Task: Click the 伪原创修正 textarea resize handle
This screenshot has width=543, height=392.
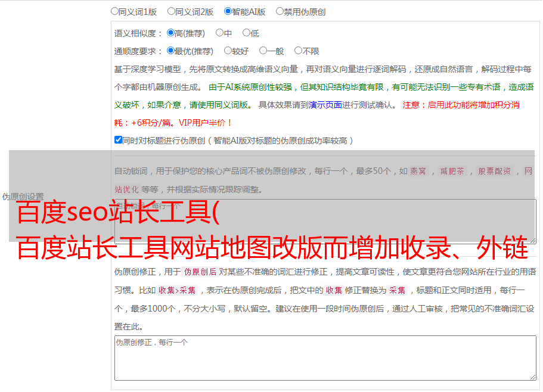Action: tap(533, 377)
